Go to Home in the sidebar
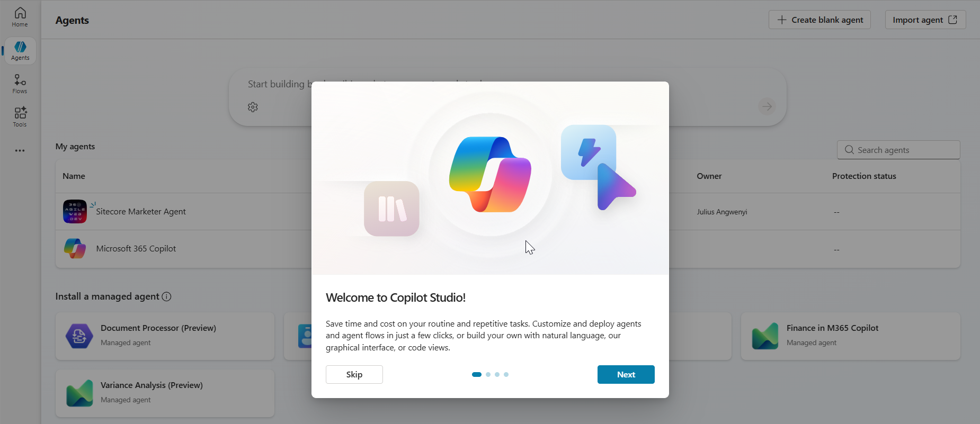This screenshot has height=424, width=980. (x=20, y=17)
